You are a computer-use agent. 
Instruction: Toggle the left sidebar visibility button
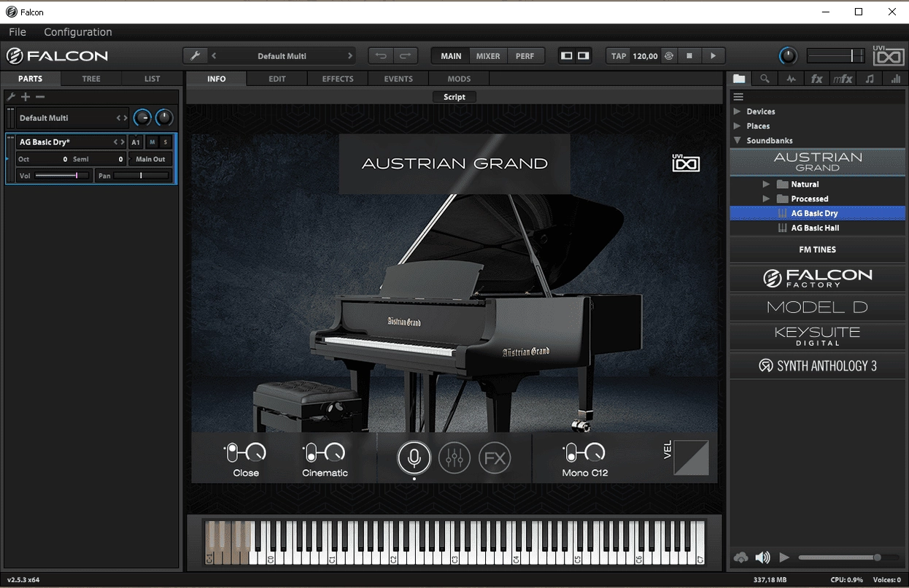[x=567, y=56]
